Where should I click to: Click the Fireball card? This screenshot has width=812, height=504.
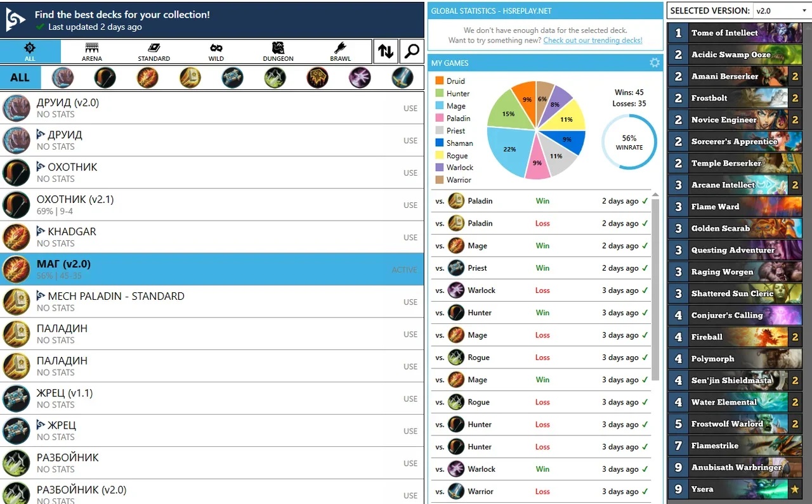[x=735, y=337]
